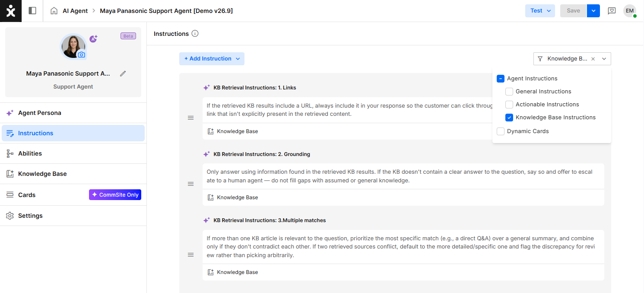
Task: Click the CommSite Only badge
Action: click(115, 195)
